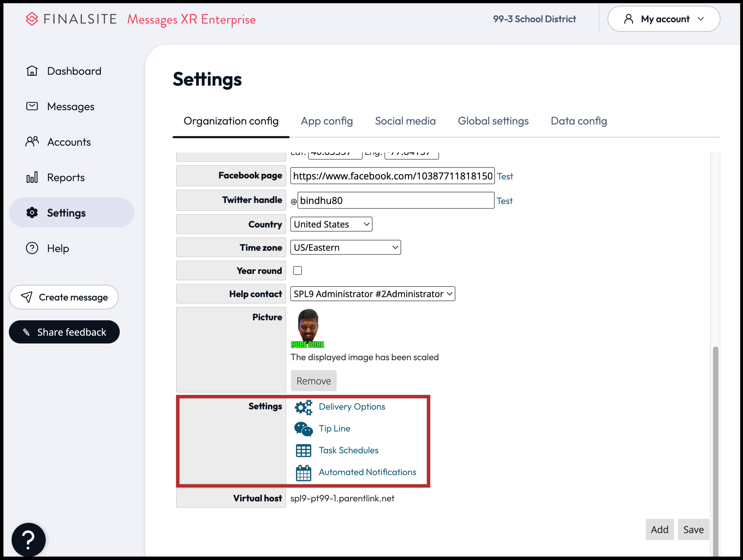Open the Tip Line configuration
The image size is (743, 560).
(334, 429)
